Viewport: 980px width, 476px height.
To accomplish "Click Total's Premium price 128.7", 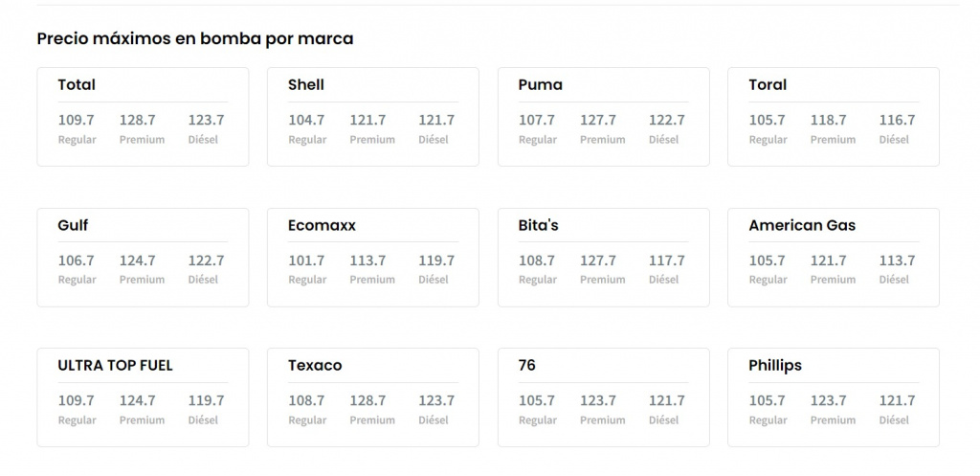I will coord(137,120).
